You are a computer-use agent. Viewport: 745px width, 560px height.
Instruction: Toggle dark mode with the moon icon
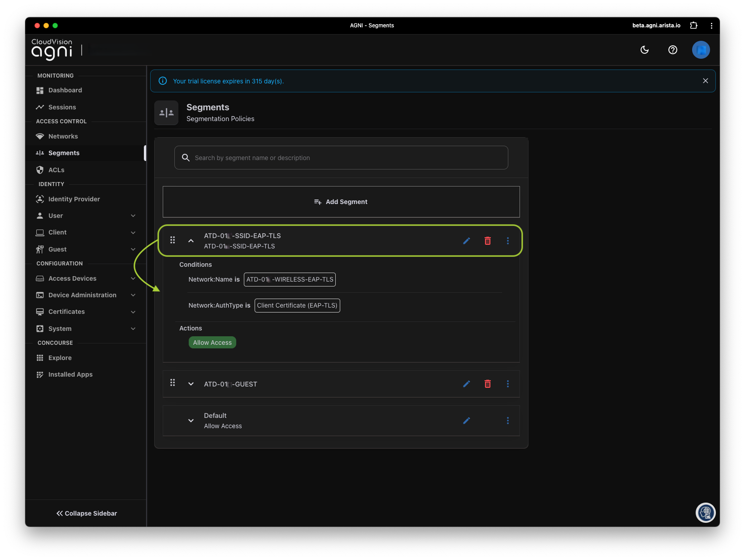click(645, 50)
